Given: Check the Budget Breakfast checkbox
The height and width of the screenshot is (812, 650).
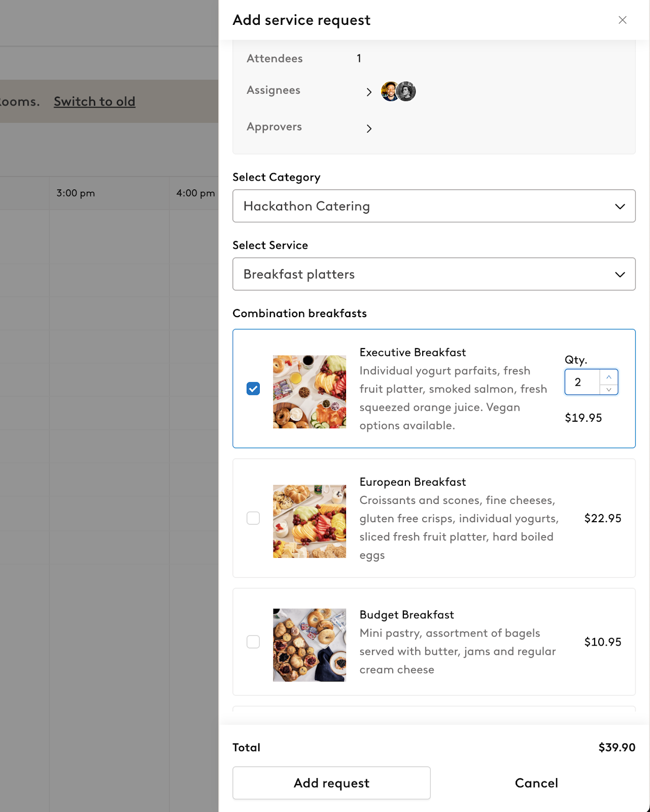Looking at the screenshot, I should click(x=253, y=642).
